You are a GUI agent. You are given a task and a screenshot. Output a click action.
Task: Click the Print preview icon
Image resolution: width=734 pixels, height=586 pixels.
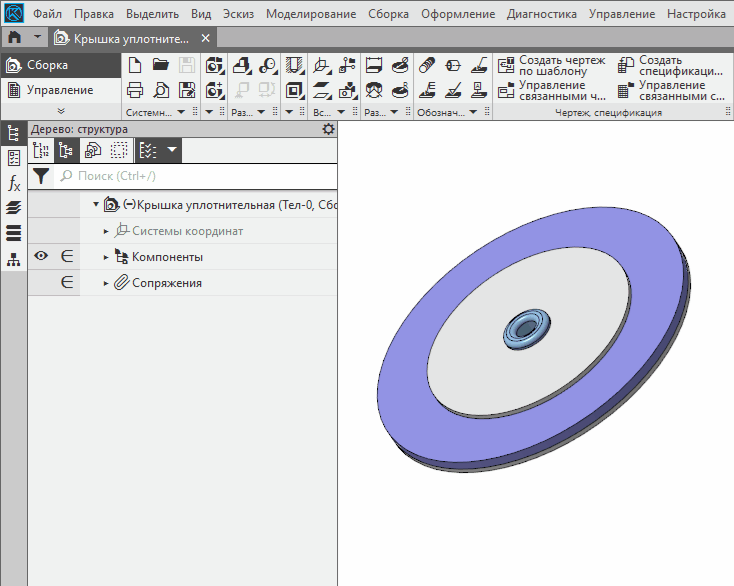click(x=160, y=90)
